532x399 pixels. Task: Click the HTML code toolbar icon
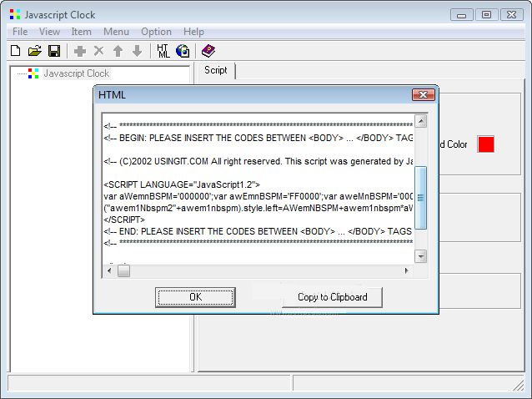coord(163,51)
